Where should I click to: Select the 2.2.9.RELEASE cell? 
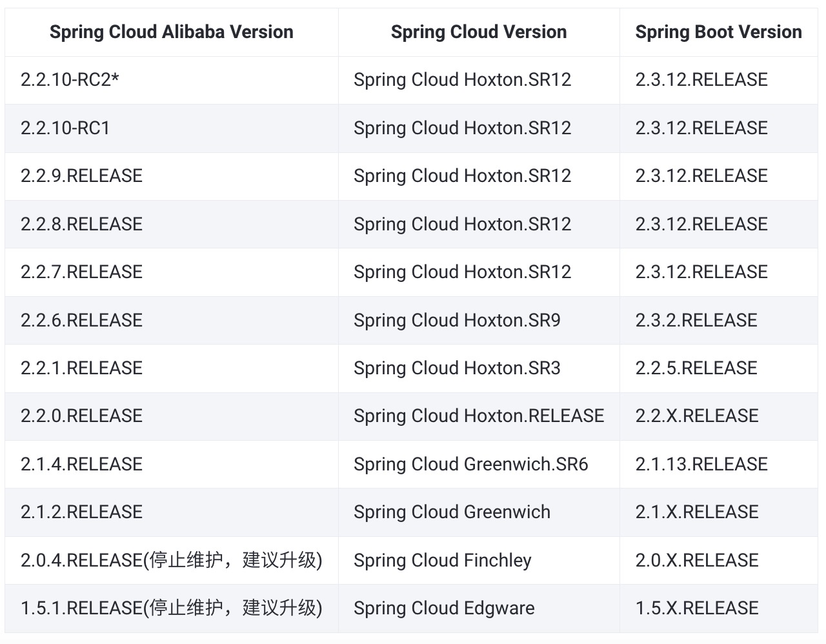(x=172, y=176)
